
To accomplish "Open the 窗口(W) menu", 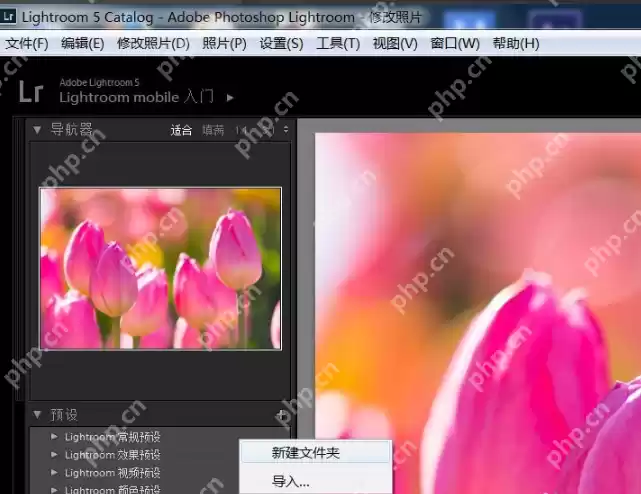I will click(x=455, y=43).
